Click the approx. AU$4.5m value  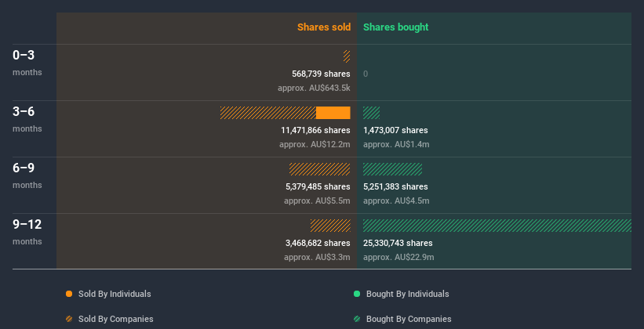(396, 201)
